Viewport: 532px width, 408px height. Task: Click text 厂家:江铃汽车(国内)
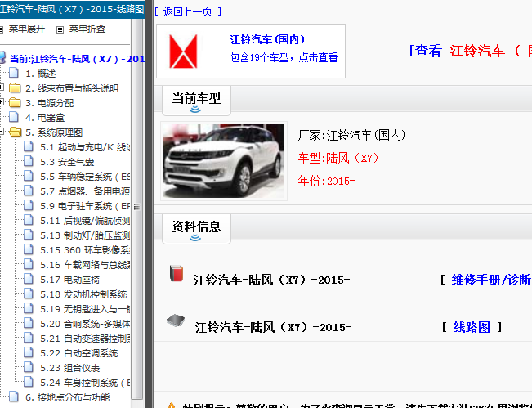pos(352,135)
